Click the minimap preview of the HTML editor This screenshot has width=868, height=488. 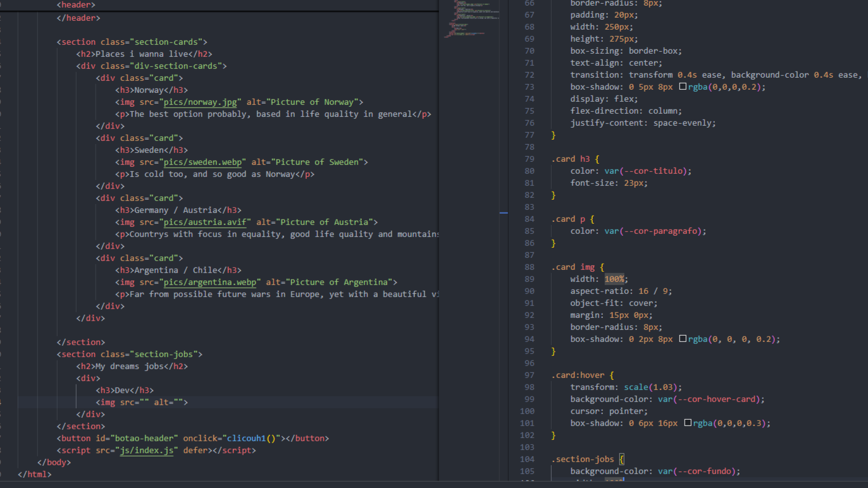[471, 19]
